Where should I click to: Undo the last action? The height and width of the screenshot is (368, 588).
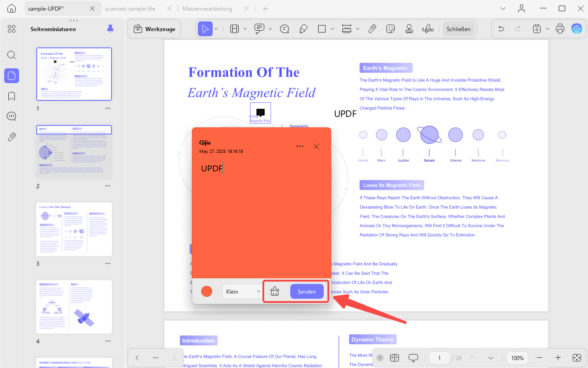point(501,29)
